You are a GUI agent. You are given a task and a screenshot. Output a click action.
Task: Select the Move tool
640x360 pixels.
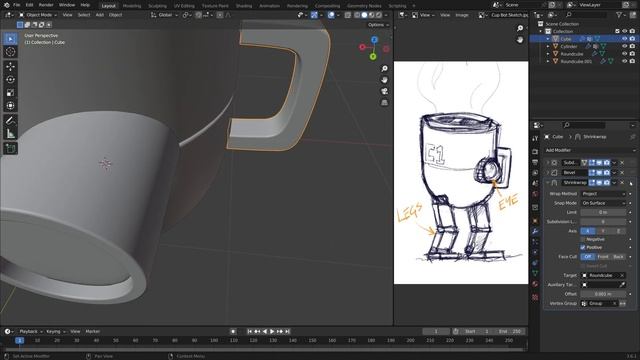click(11, 66)
